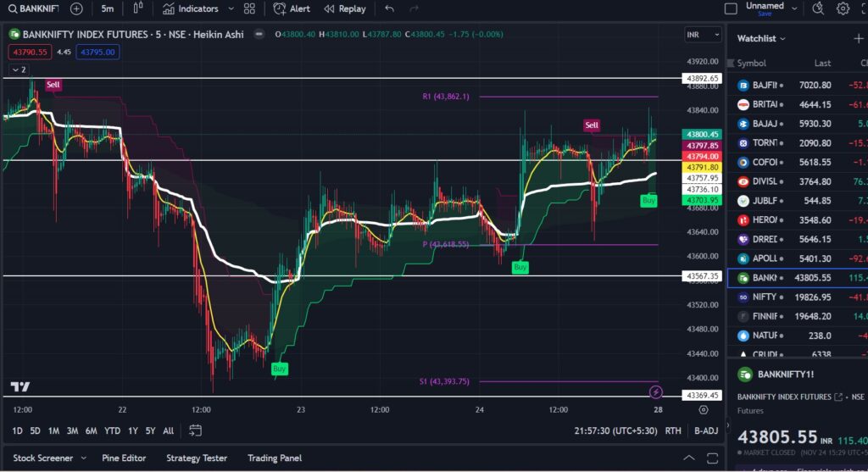The width and height of the screenshot is (868, 472).
Task: Click the purple lightning go-to-realtime icon
Action: pos(655,392)
